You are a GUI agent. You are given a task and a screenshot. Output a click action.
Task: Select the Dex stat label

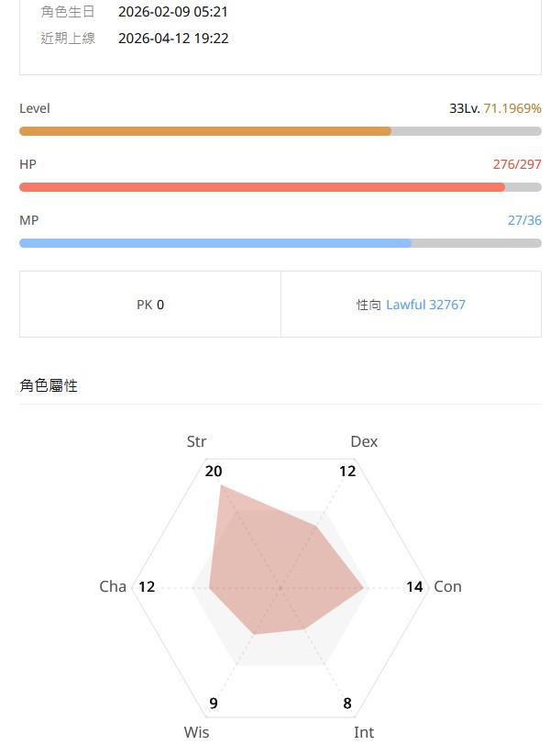pyautogui.click(x=364, y=441)
